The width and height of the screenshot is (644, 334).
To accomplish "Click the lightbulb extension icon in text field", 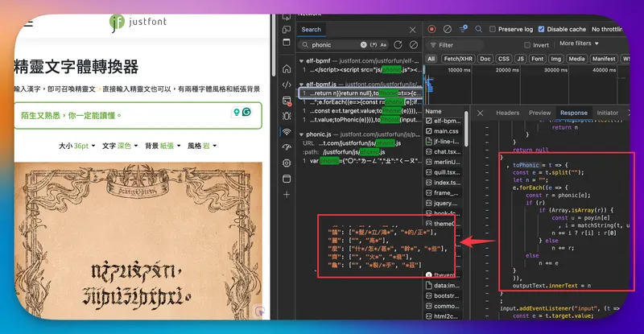I will tap(237, 112).
